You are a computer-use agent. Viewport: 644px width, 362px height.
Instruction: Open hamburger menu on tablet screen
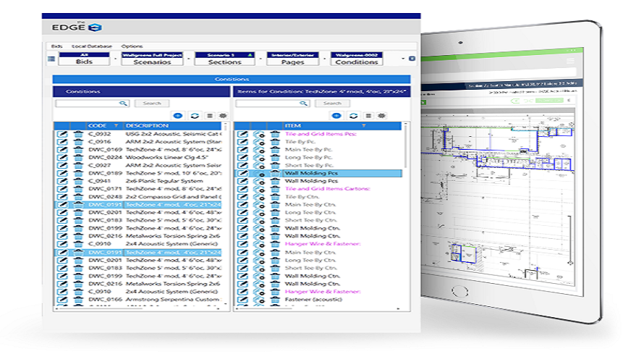tap(570, 62)
